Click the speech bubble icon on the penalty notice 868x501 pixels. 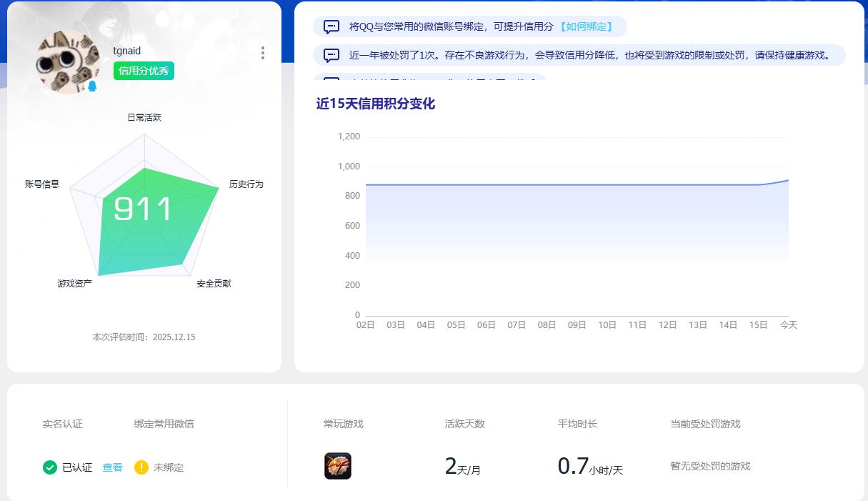330,54
